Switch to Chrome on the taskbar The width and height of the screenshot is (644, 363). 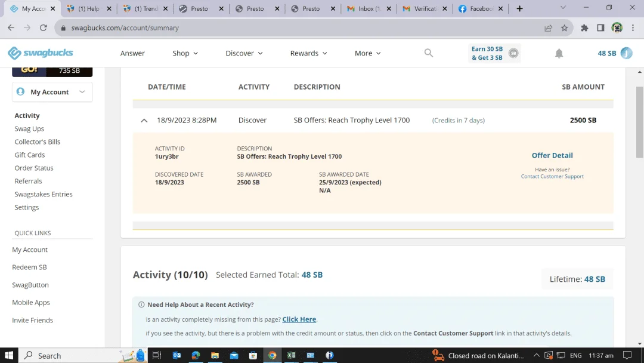pos(273,356)
